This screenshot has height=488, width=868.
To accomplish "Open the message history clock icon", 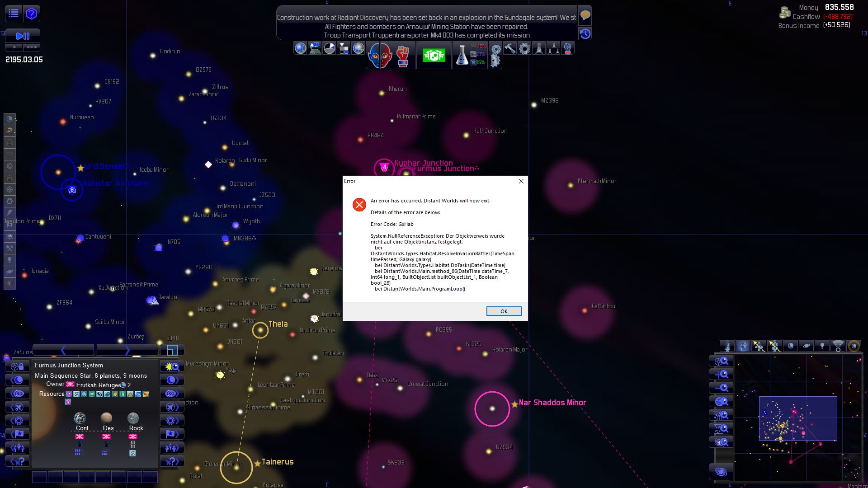I will (x=585, y=34).
